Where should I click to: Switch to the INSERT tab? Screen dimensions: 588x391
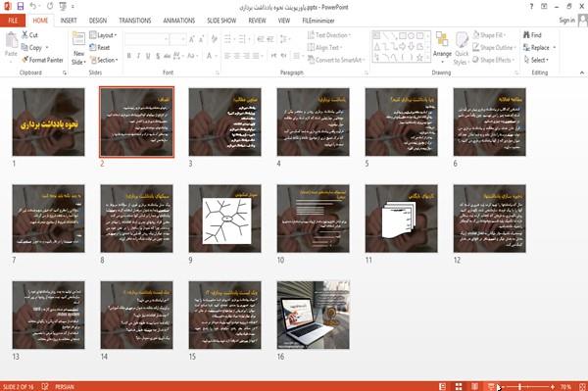69,21
